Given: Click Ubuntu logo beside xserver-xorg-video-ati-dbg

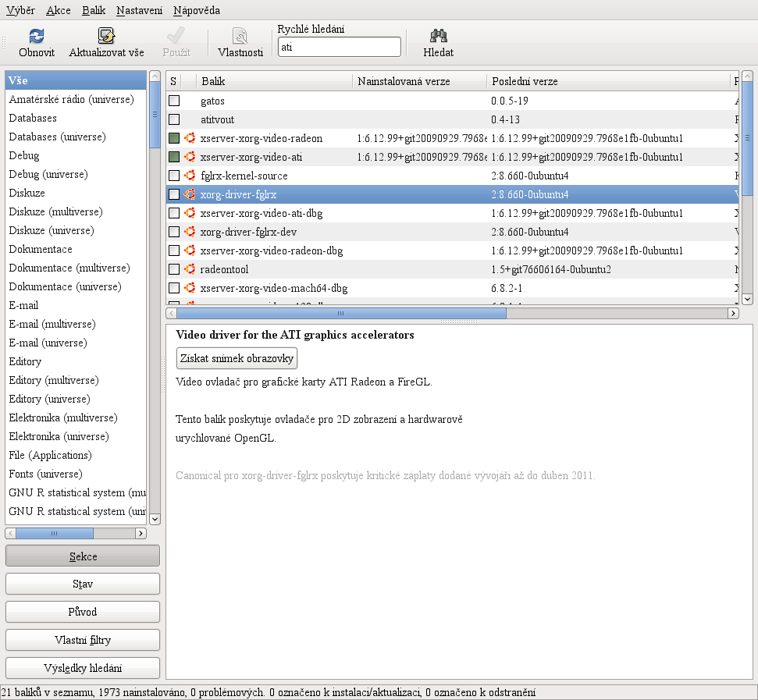Looking at the screenshot, I should 190,213.
